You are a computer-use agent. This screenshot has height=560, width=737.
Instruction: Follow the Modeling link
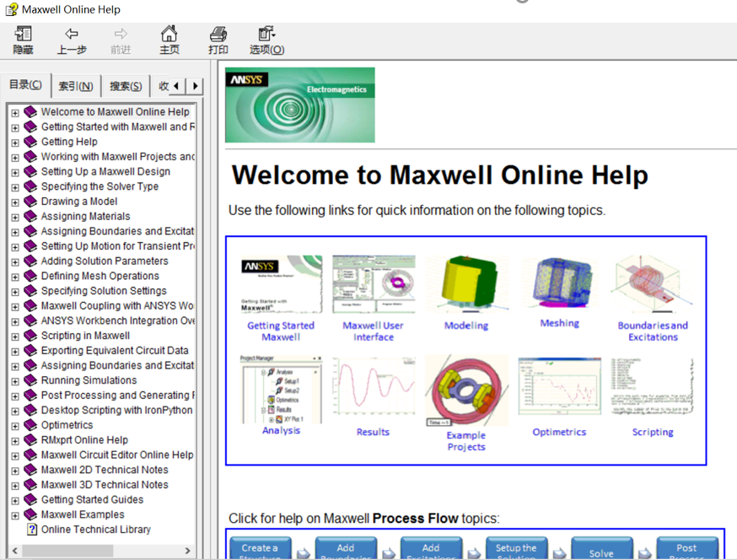[466, 326]
